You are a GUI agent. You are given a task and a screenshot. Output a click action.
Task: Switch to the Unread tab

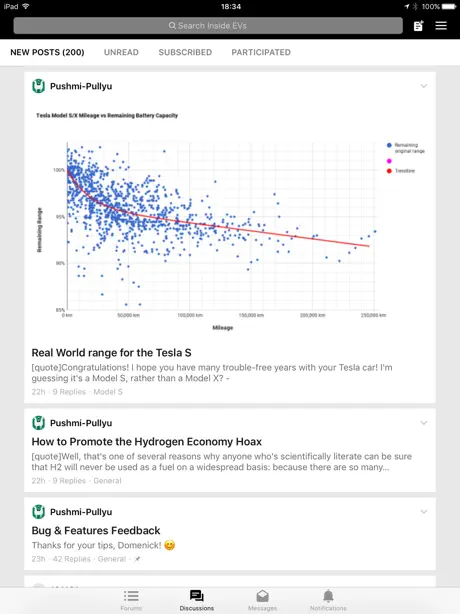point(121,52)
